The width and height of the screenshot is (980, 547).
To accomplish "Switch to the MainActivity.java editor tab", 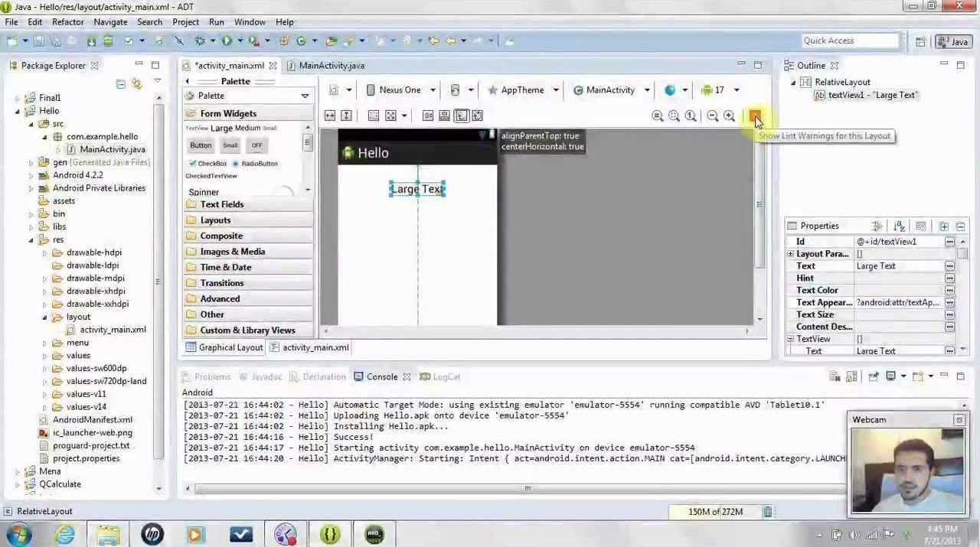I will (x=331, y=66).
